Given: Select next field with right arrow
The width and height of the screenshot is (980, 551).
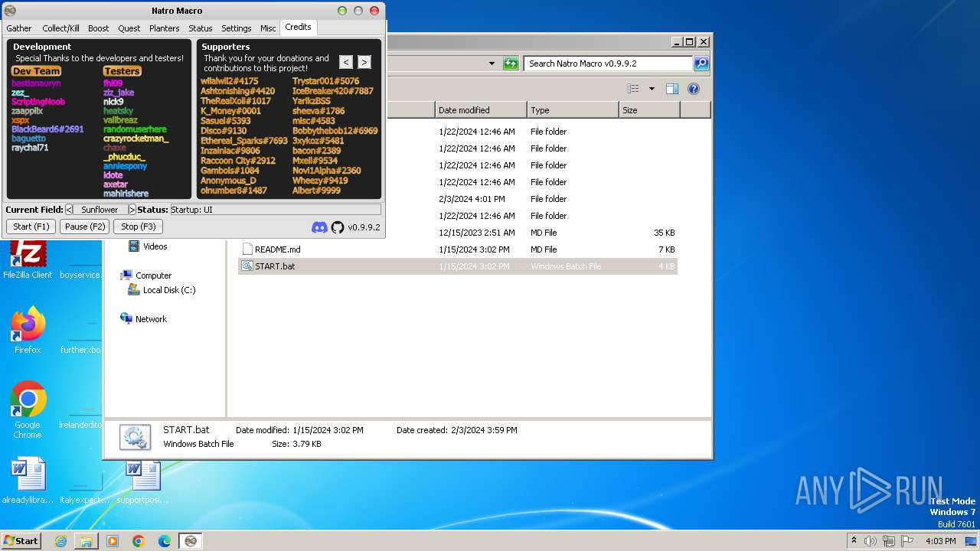Looking at the screenshot, I should pos(132,210).
